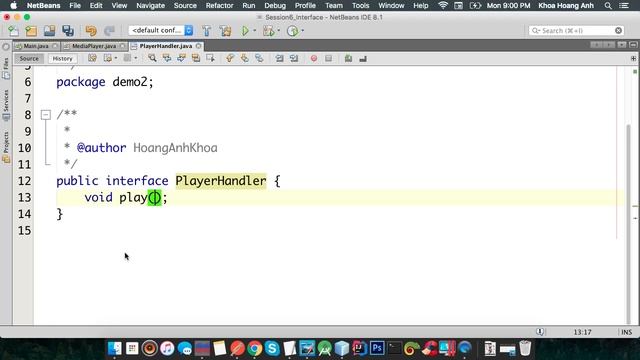Viewport: 640px width, 360px height.
Task: Open the Navigate menu
Action: (150, 6)
